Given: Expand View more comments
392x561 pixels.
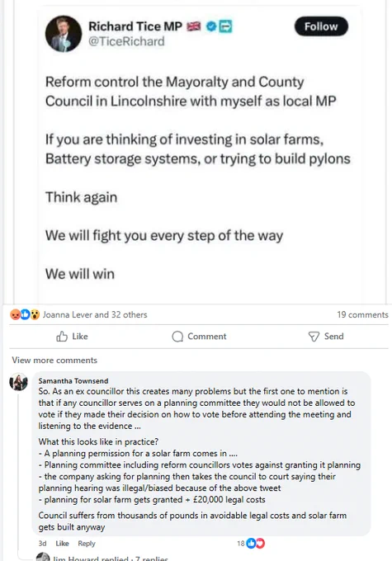Looking at the screenshot, I should pyautogui.click(x=54, y=361).
